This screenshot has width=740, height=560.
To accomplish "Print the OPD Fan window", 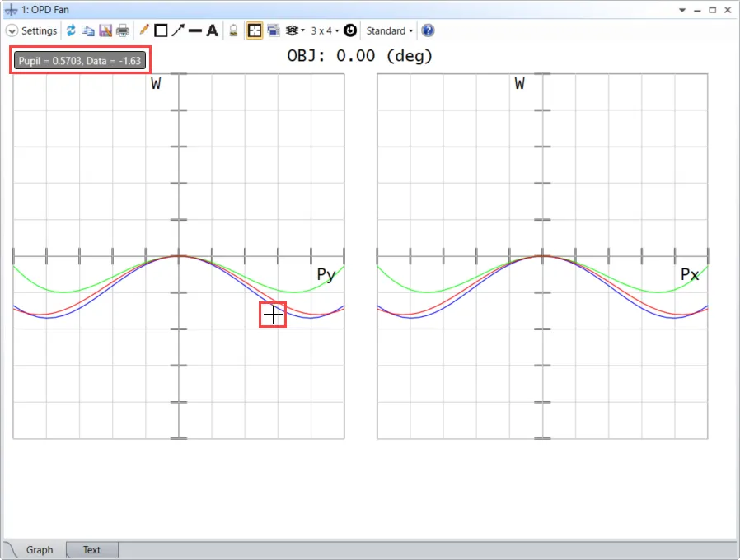I will (x=122, y=30).
